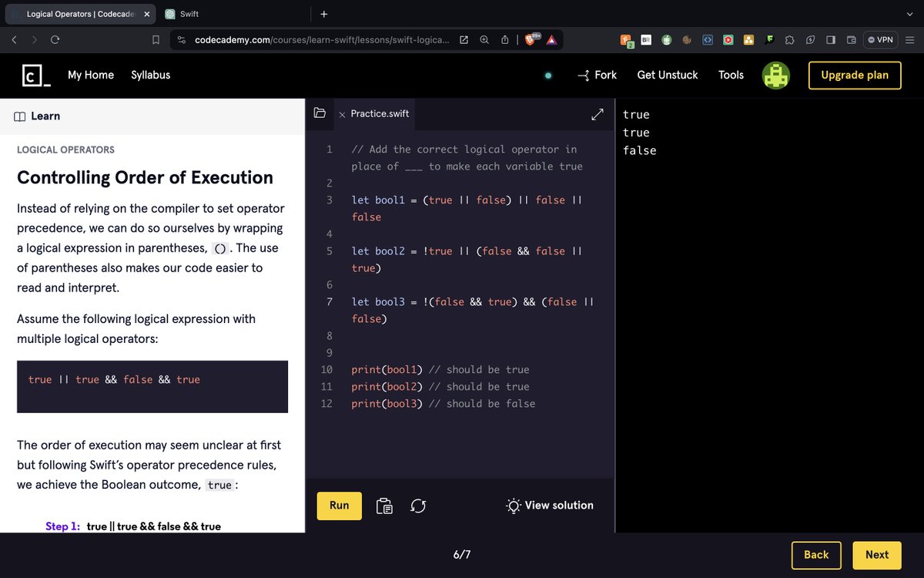Open the Learn panel tab
This screenshot has height=578, width=924.
click(x=37, y=116)
